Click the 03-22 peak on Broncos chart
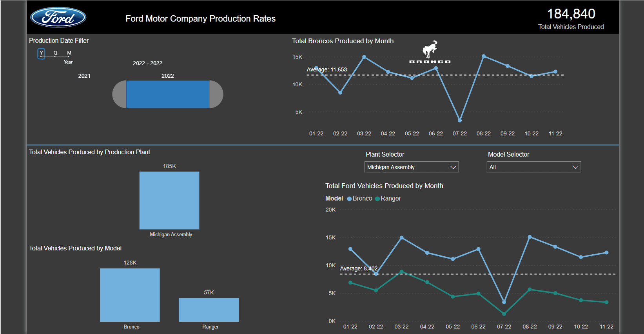644x334 pixels. point(364,57)
